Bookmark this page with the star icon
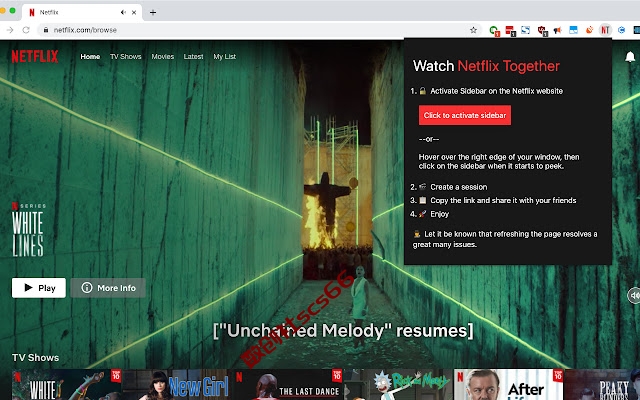640x400 pixels. tap(473, 30)
